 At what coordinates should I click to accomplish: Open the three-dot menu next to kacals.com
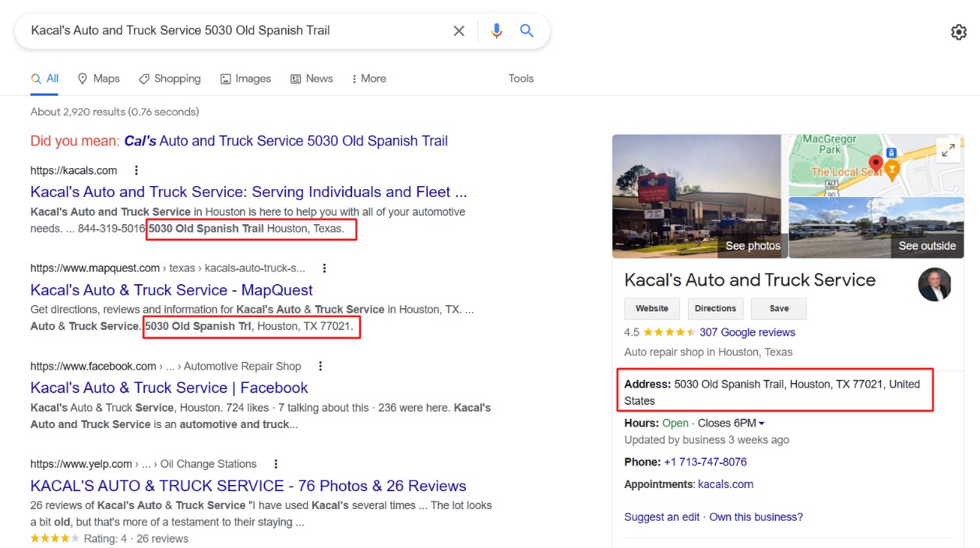tap(136, 170)
